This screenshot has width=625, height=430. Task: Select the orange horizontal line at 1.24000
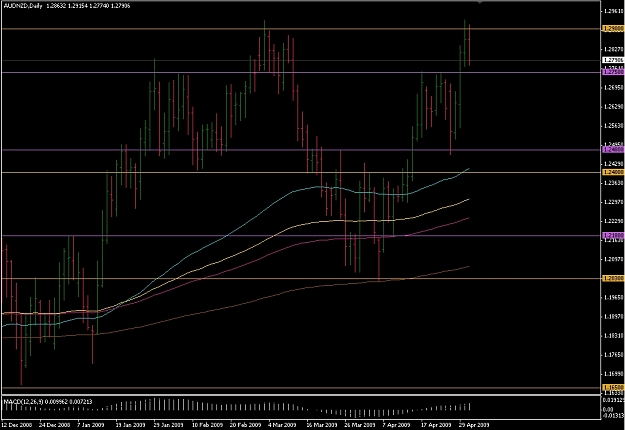301,172
